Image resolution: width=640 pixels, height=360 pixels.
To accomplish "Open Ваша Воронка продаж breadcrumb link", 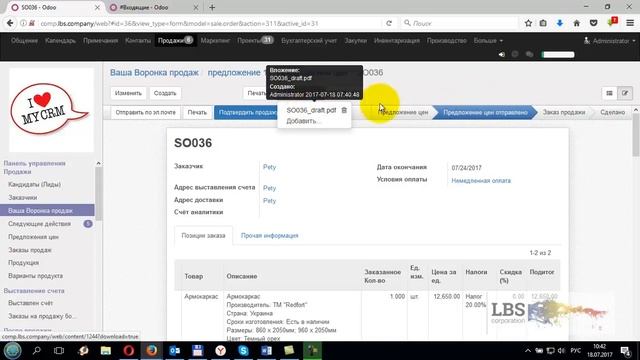I will 154,73.
